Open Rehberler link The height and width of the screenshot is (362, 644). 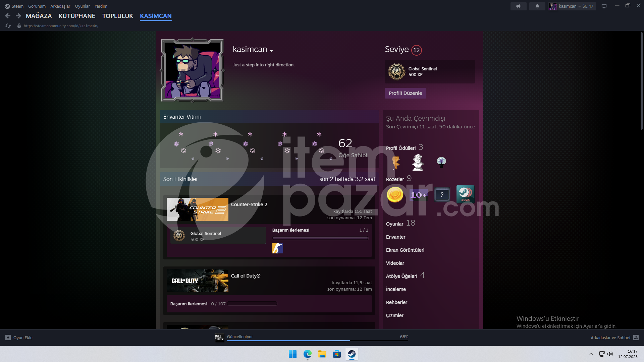click(x=396, y=302)
